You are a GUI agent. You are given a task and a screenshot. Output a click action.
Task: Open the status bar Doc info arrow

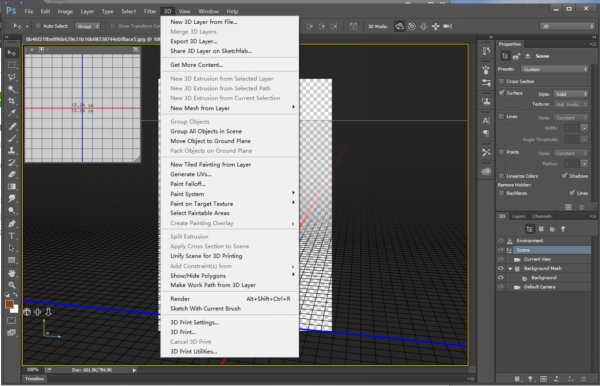(134, 370)
